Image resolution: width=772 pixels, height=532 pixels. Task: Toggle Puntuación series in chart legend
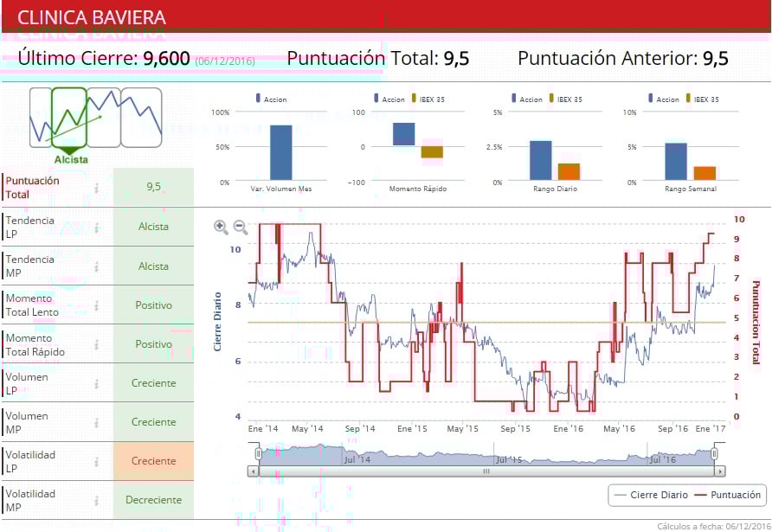pos(728,495)
